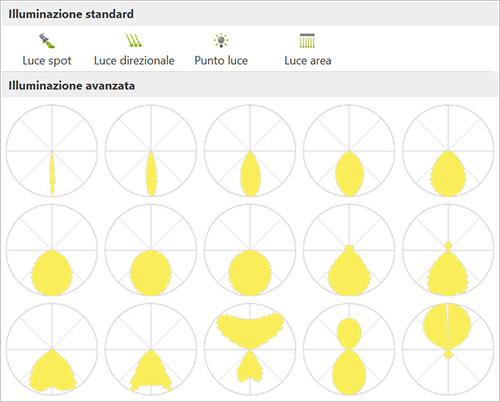500x402 pixels.
Task: Pick the triangular tree-shaped light profile
Action: (x=151, y=349)
